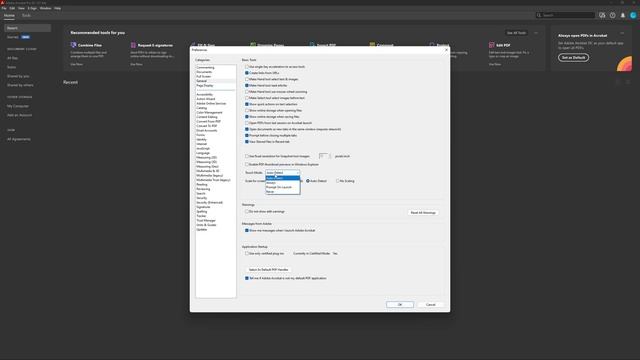Screen dimensions: 640x360
Task: Click the Combine Files tool icon
Action: click(x=73, y=45)
